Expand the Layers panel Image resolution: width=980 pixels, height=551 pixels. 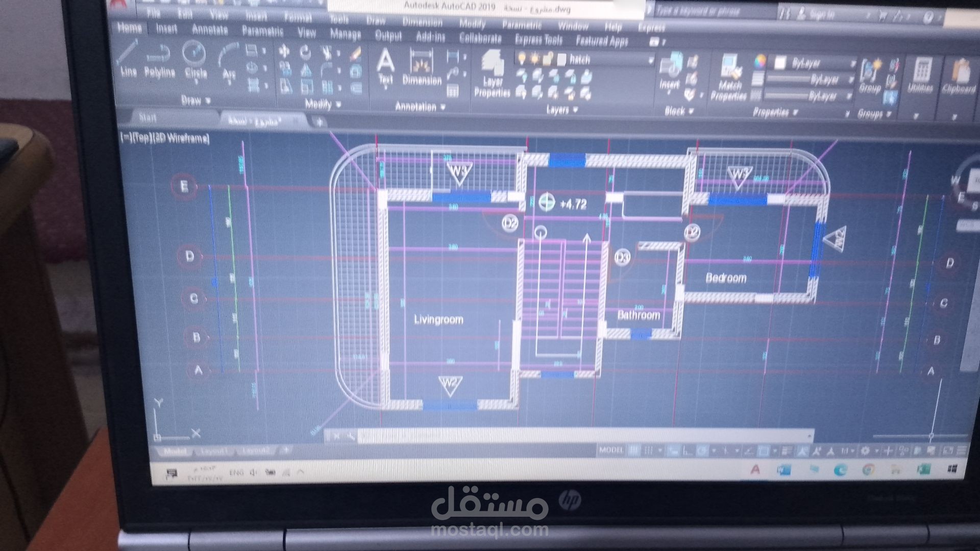[x=561, y=110]
